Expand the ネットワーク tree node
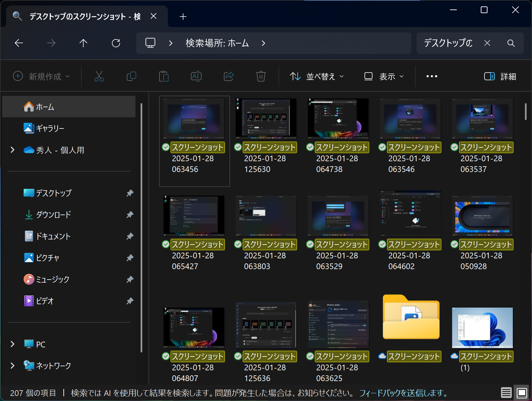The image size is (532, 401). [12, 366]
